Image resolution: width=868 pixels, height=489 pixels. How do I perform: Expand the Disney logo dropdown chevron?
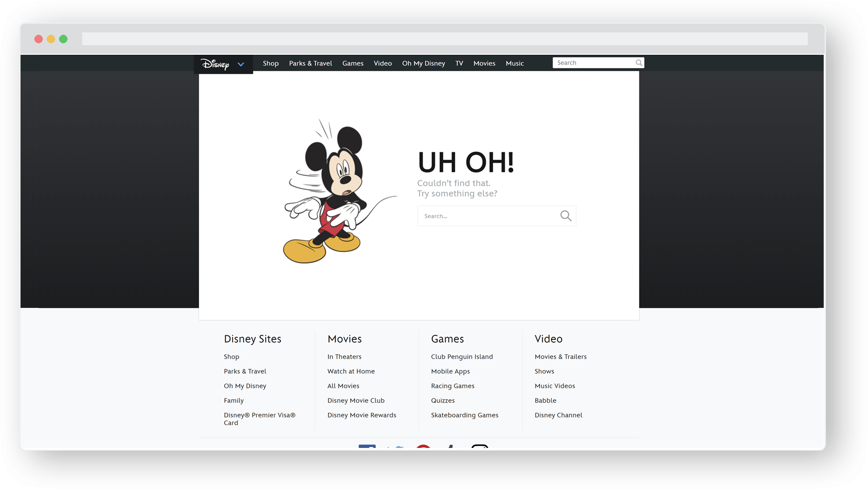click(241, 64)
